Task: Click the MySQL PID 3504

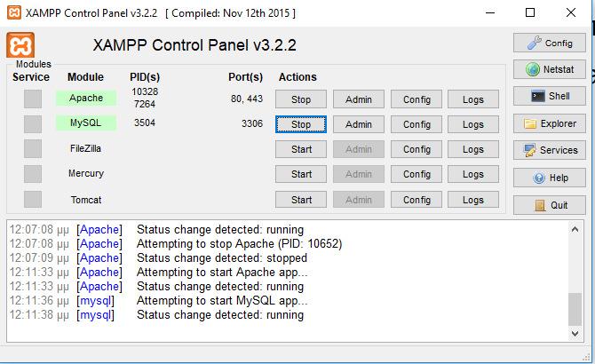Action: click(x=145, y=123)
